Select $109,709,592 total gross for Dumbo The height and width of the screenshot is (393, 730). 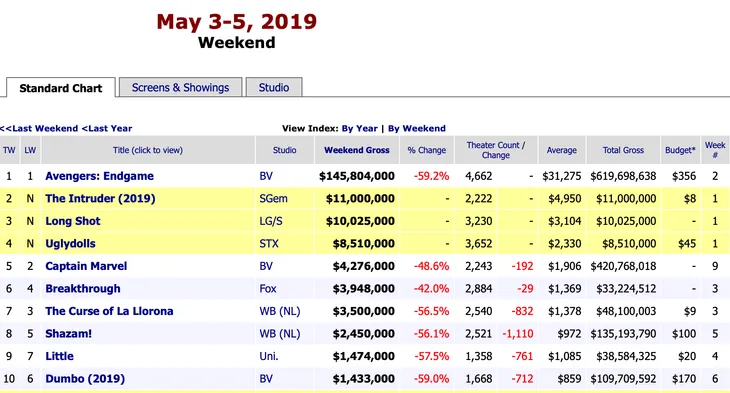tap(623, 379)
